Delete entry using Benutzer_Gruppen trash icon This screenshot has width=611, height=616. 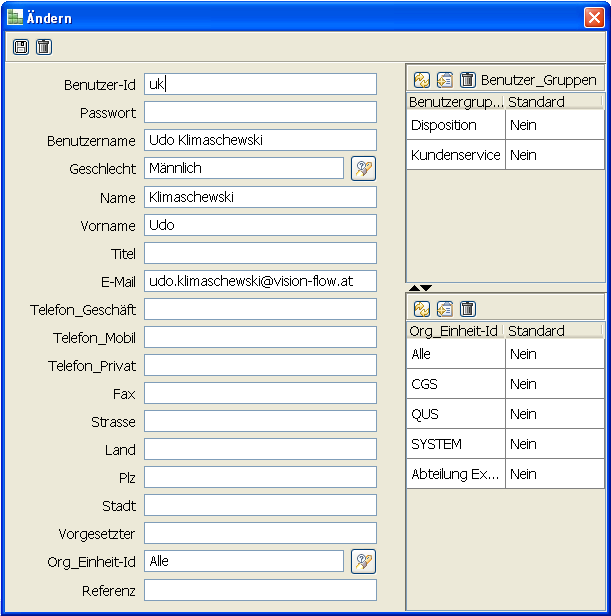click(x=467, y=80)
